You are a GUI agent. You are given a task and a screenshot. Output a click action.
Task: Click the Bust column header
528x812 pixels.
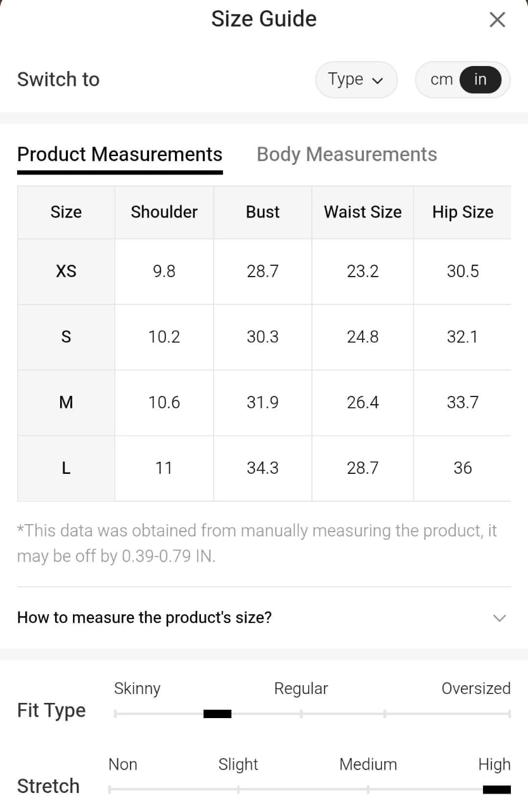point(262,212)
